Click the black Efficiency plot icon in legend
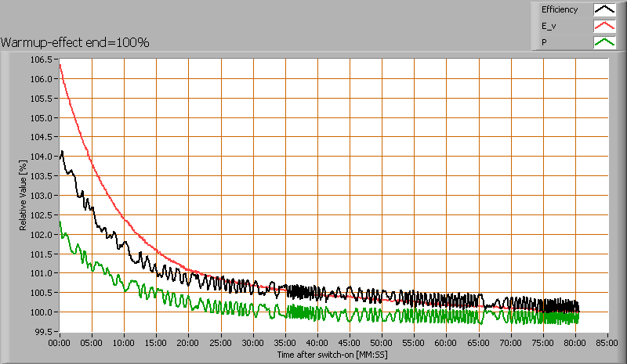Viewport: 627px width, 364px height. click(x=604, y=10)
